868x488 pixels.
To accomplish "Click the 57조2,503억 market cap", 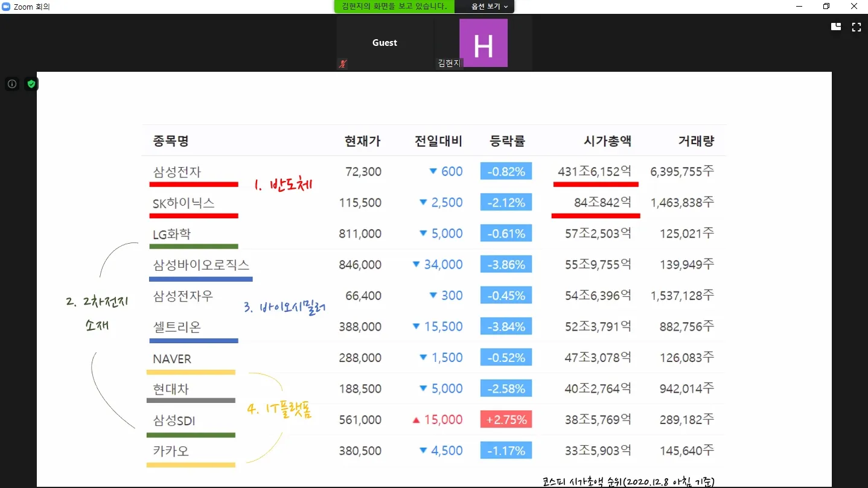I will pyautogui.click(x=598, y=234).
